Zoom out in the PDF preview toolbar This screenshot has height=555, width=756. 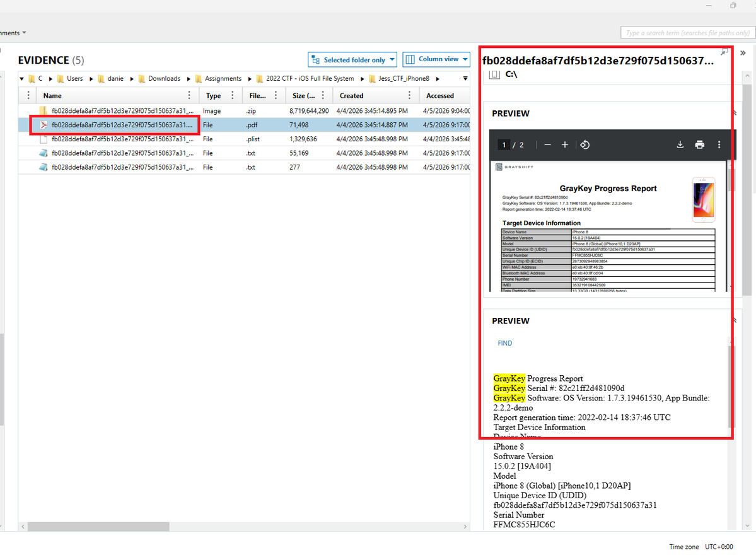point(547,144)
